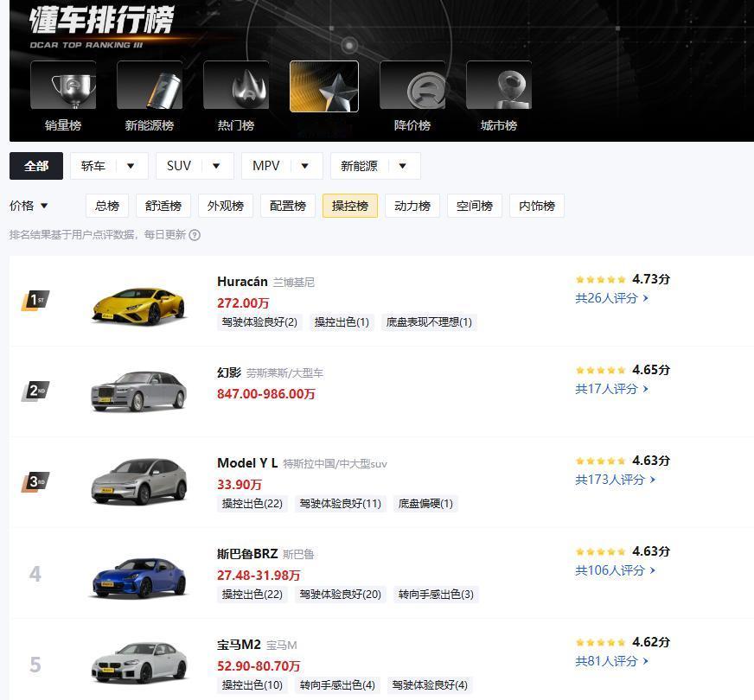The height and width of the screenshot is (700, 754).
Task: Open the white 宝马M2 thumbnail
Action: [139, 663]
